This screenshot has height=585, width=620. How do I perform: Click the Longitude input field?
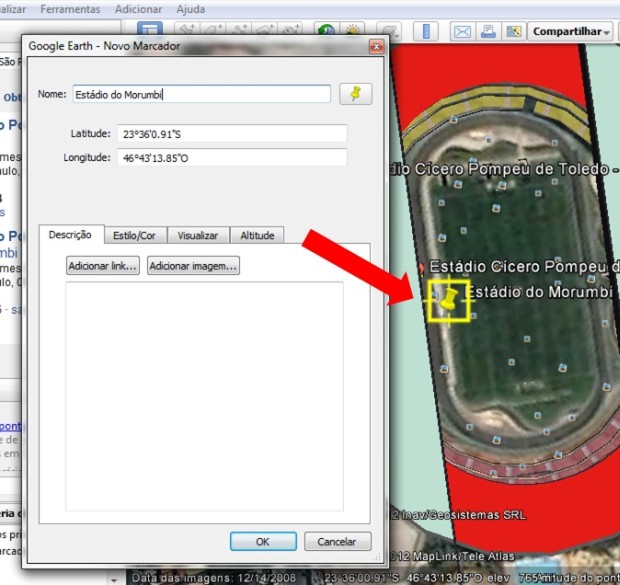pyautogui.click(x=232, y=158)
